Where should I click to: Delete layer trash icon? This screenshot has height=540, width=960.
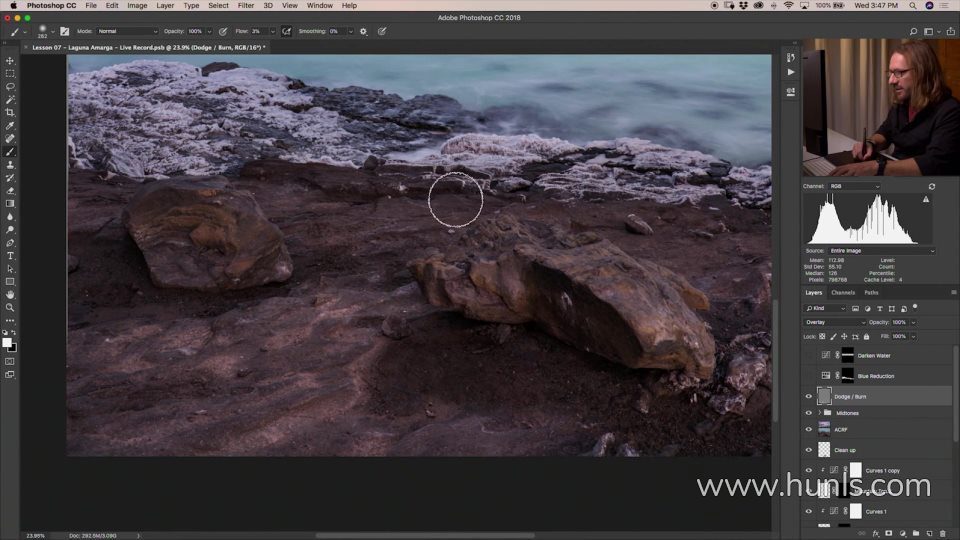(943, 533)
